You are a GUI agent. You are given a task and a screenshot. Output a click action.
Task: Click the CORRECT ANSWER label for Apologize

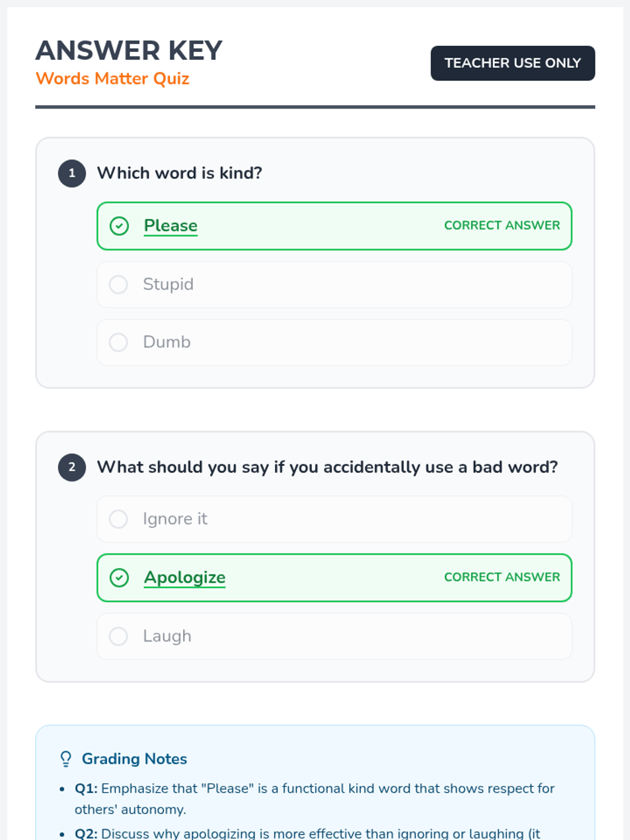pyautogui.click(x=502, y=577)
